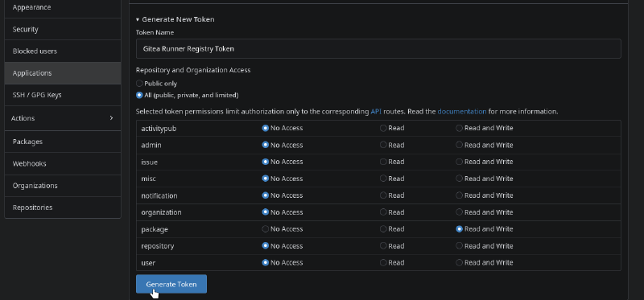
Task: Set issue to No Access
Action: [266, 162]
